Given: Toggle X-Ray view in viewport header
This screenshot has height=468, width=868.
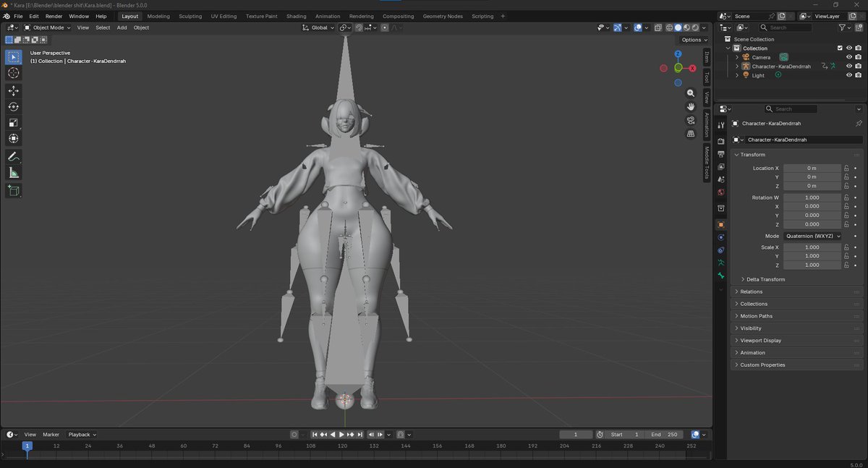Looking at the screenshot, I should 658,27.
